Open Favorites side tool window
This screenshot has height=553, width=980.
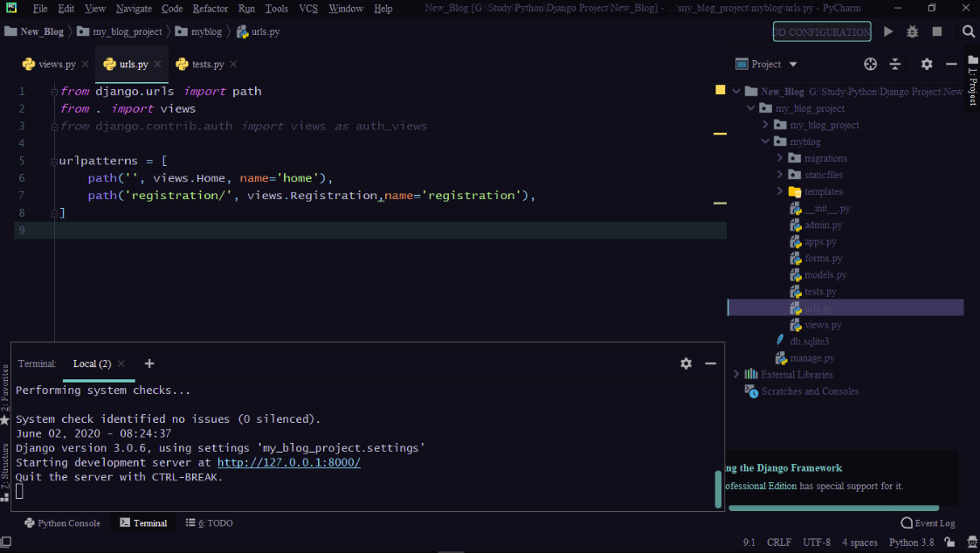pos(5,395)
